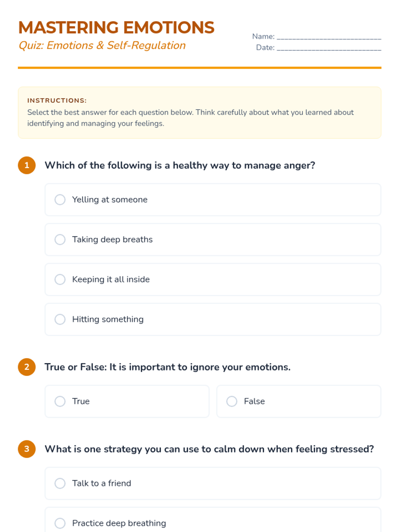The image size is (399, 532).
Task: Click the quiz subtitle "Emotions & Self-Regulation"
Action: pos(102,45)
